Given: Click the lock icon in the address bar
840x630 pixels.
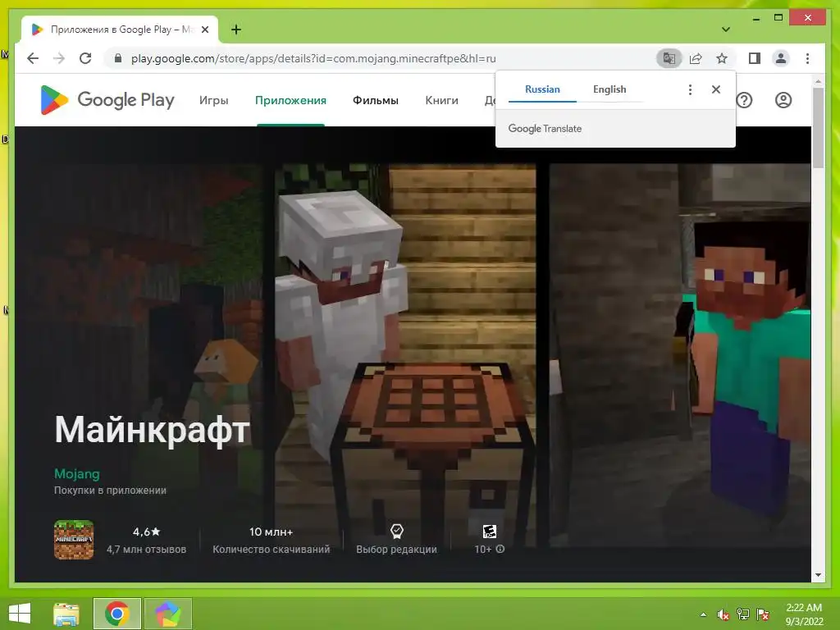Looking at the screenshot, I should [118, 58].
